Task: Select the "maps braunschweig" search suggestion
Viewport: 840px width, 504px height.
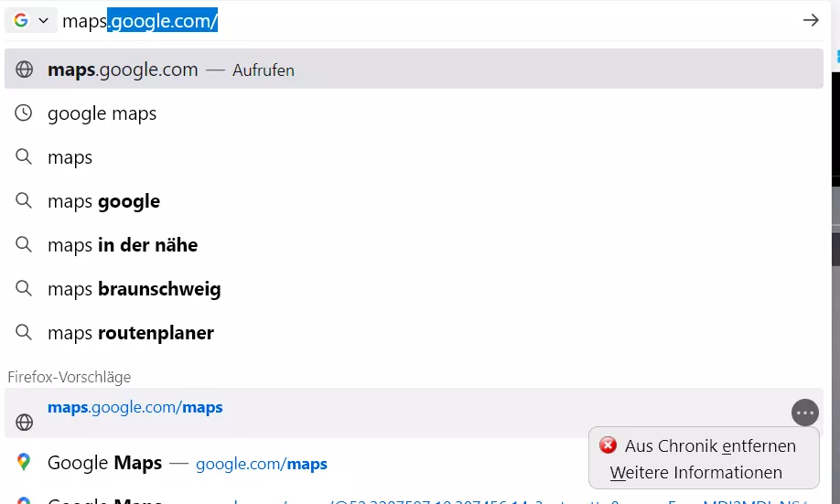Action: pyautogui.click(x=135, y=289)
